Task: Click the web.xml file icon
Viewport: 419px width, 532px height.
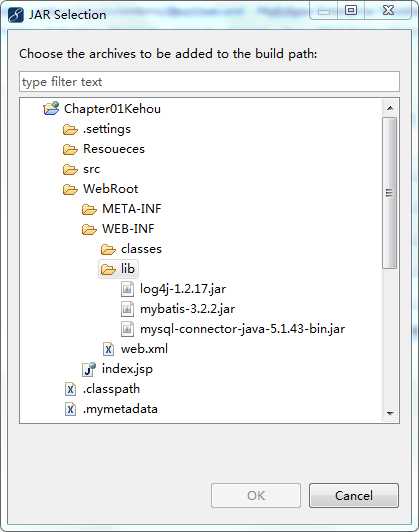Action: tap(108, 349)
